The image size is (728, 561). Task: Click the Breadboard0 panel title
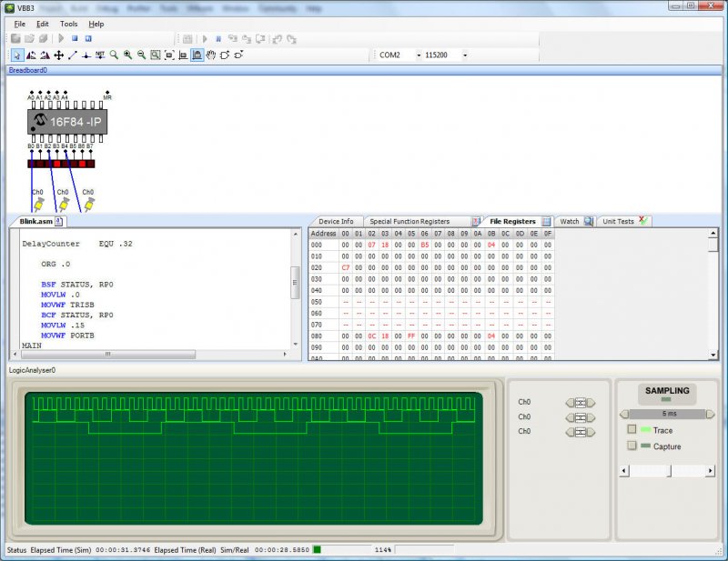coord(28,70)
